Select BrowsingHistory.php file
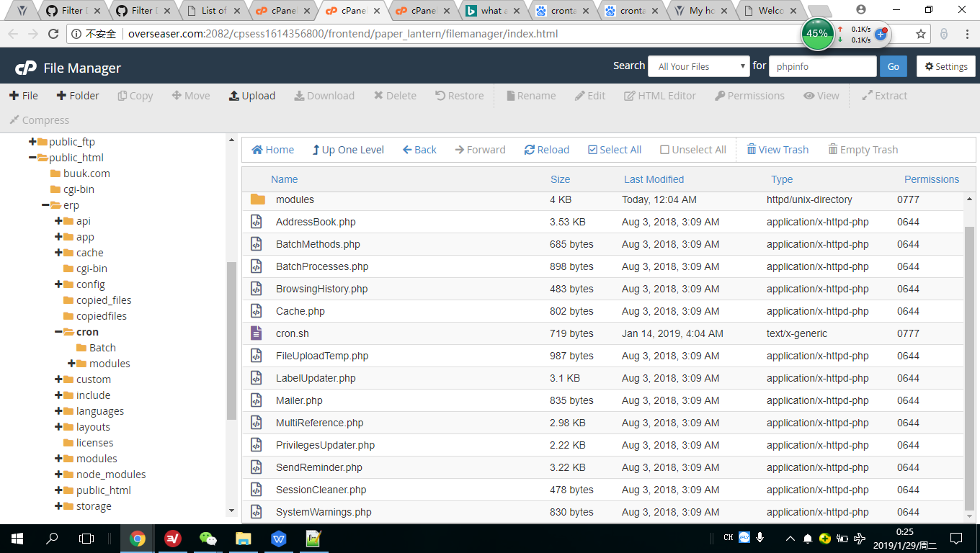This screenshot has height=553, width=980. point(321,289)
